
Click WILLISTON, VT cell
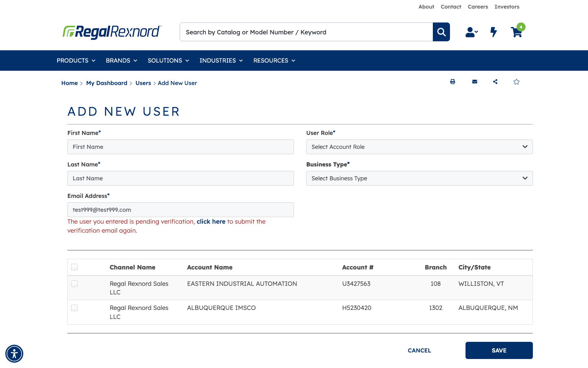tap(481, 284)
